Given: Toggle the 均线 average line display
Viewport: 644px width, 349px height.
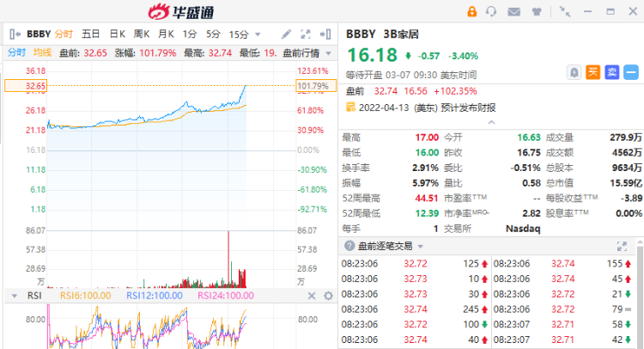Looking at the screenshot, I should (43, 52).
